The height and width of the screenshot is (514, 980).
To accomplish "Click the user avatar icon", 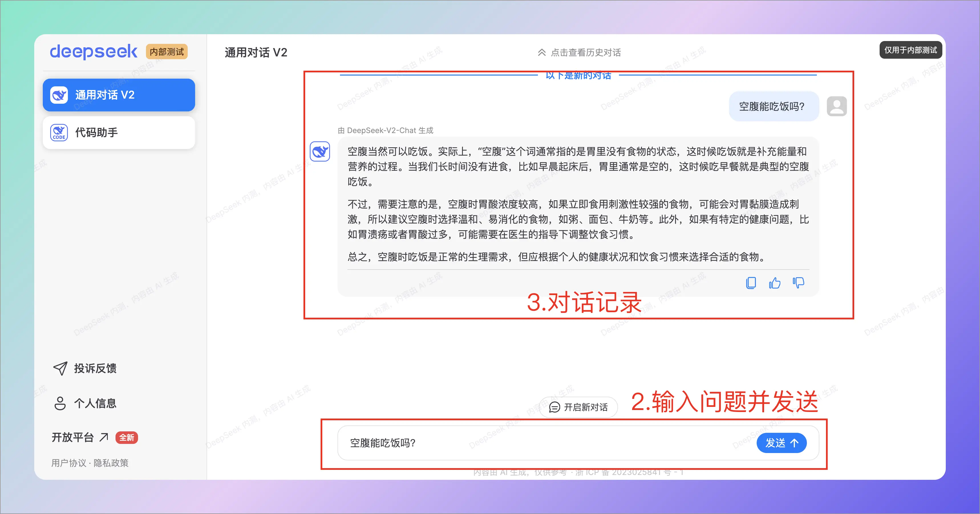I will pos(837,107).
